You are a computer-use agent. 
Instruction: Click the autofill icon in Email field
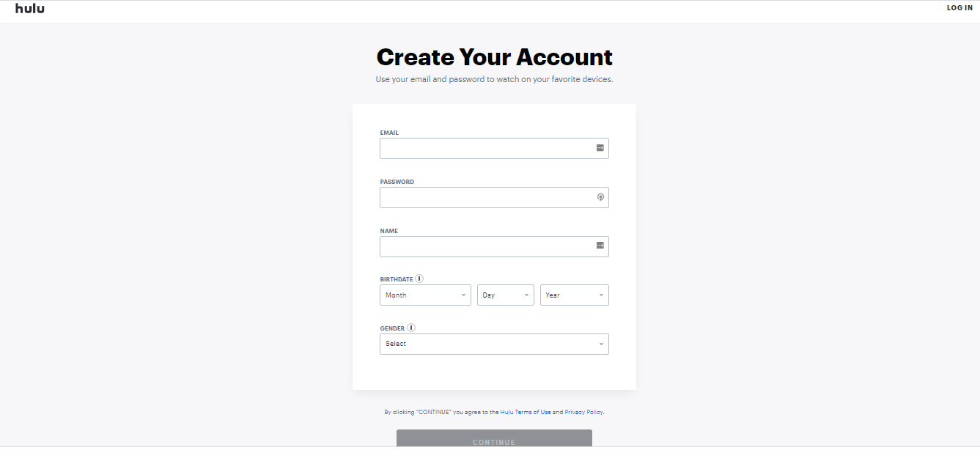(x=600, y=148)
